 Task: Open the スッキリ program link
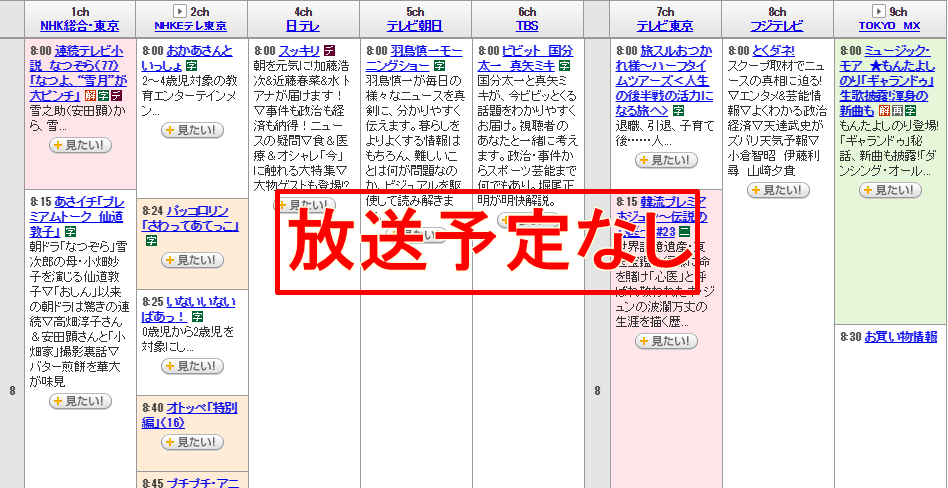pos(299,51)
